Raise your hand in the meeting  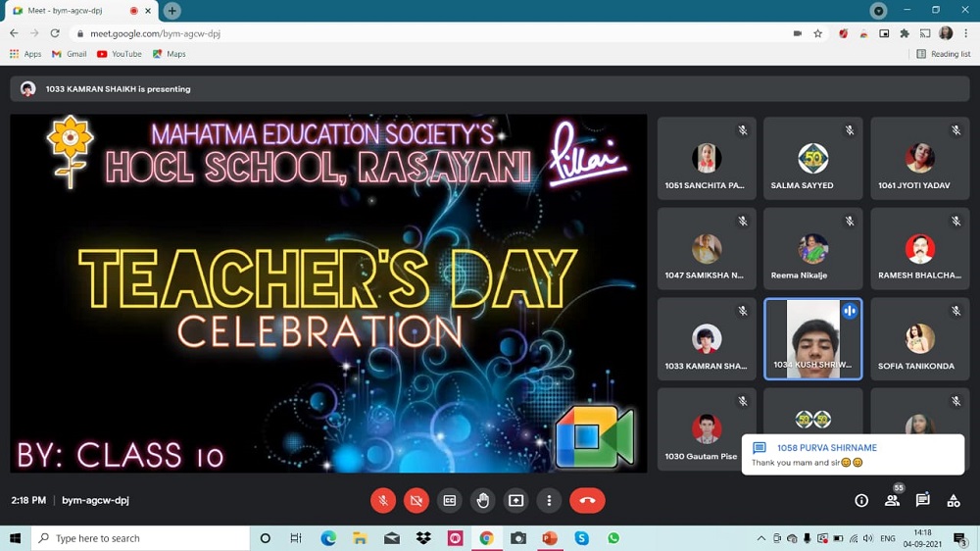(483, 500)
